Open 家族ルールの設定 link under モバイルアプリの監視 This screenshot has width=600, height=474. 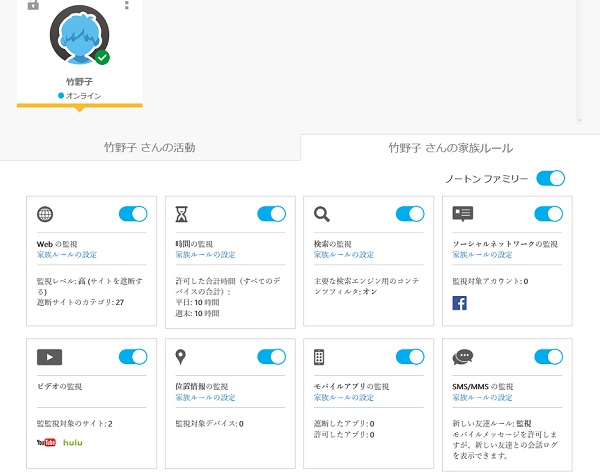pos(344,397)
